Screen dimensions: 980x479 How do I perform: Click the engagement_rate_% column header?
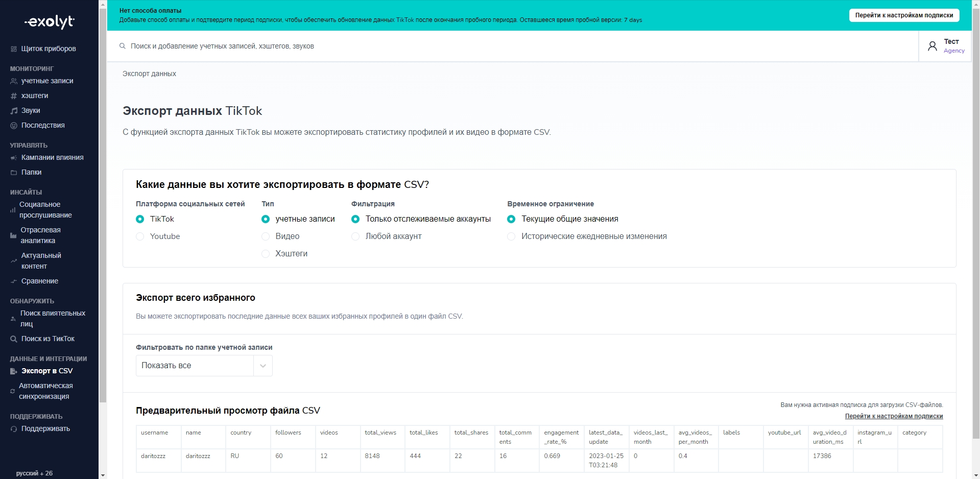click(562, 437)
